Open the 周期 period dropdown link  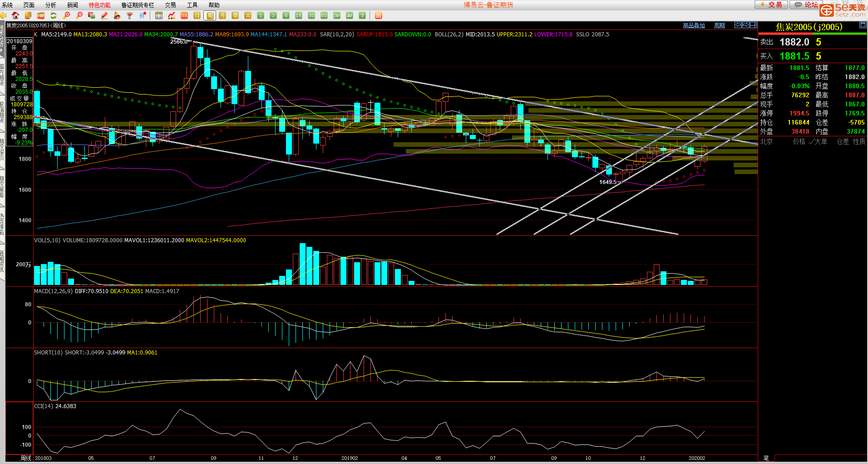(720, 25)
